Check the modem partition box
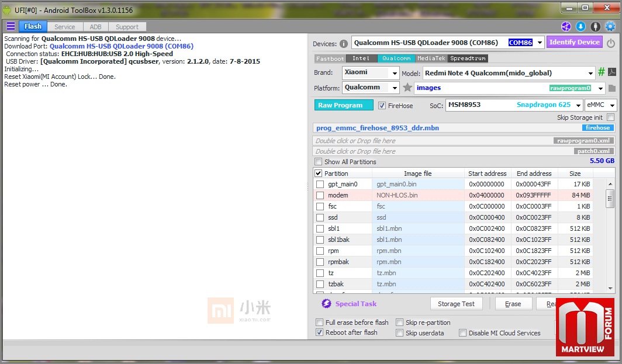 [320, 195]
